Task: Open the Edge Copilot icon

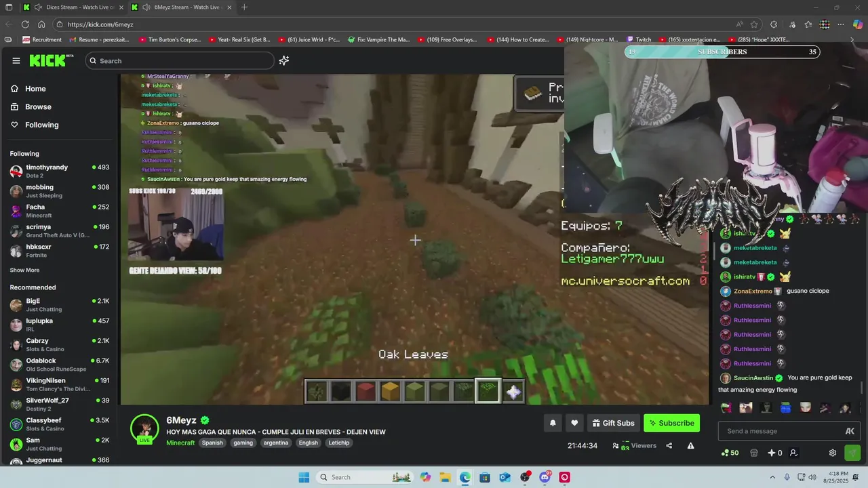Action: pos(857,24)
